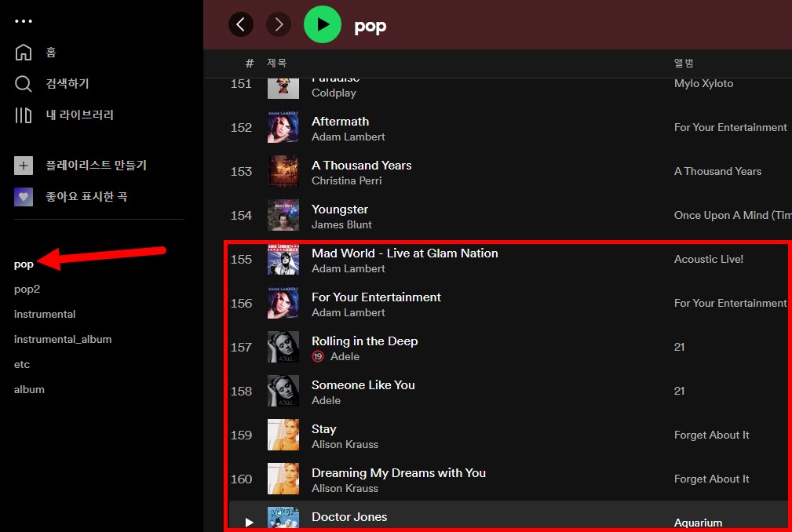This screenshot has width=792, height=532.
Task: Click Stay album cover thumbnail
Action: [x=283, y=435]
